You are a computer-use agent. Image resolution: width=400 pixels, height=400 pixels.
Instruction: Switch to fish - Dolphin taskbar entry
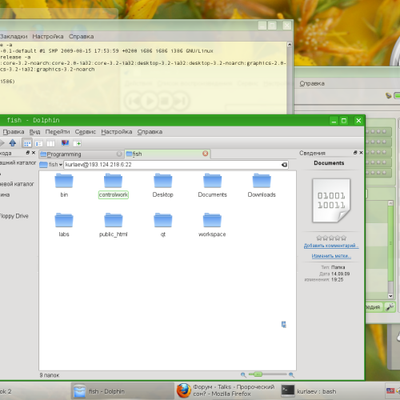[x=122, y=391]
